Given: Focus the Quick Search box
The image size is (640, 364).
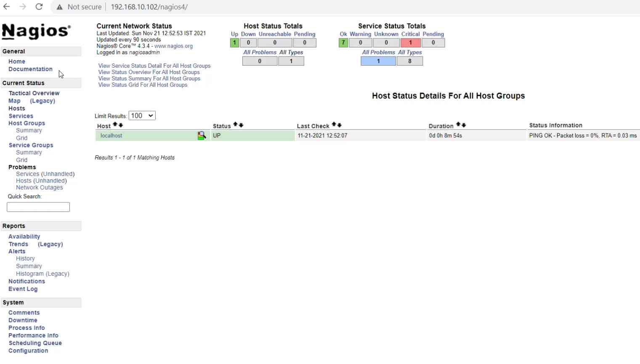Looking at the screenshot, I should click(38, 207).
